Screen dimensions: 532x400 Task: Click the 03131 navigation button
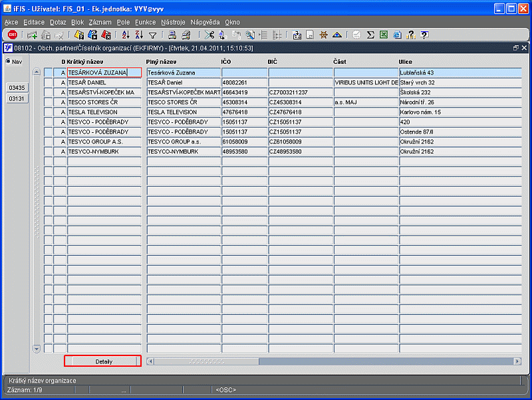pyautogui.click(x=17, y=98)
